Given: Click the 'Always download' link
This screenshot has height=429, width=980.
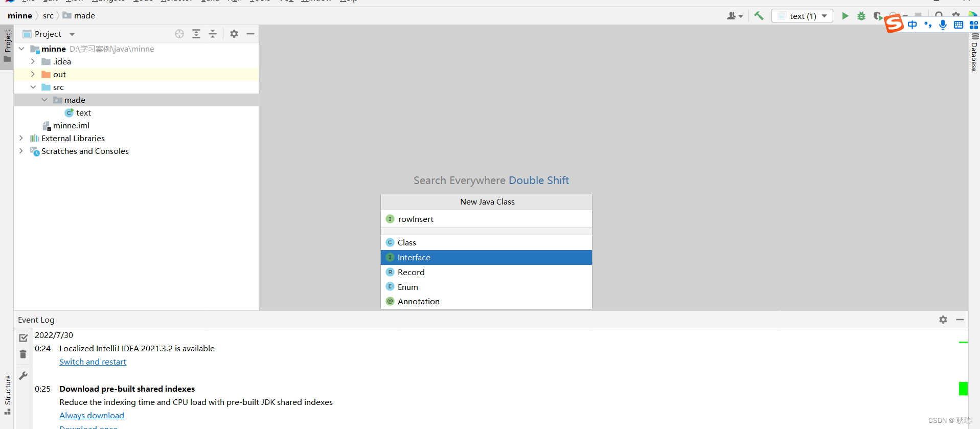Looking at the screenshot, I should 92,415.
